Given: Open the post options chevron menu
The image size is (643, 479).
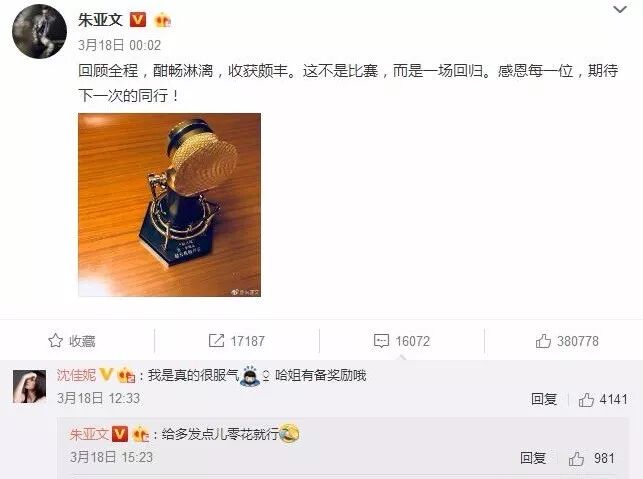Looking at the screenshot, I should 620,9.
